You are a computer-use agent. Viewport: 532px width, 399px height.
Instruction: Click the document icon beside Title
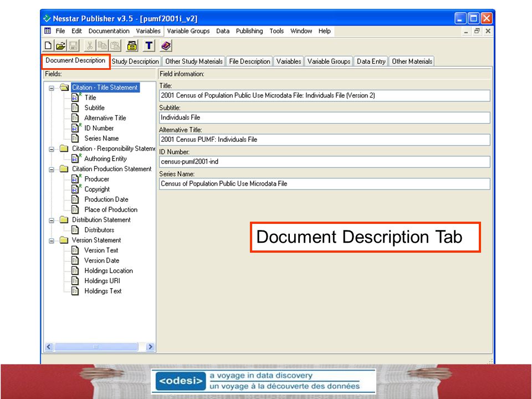pyautogui.click(x=75, y=98)
